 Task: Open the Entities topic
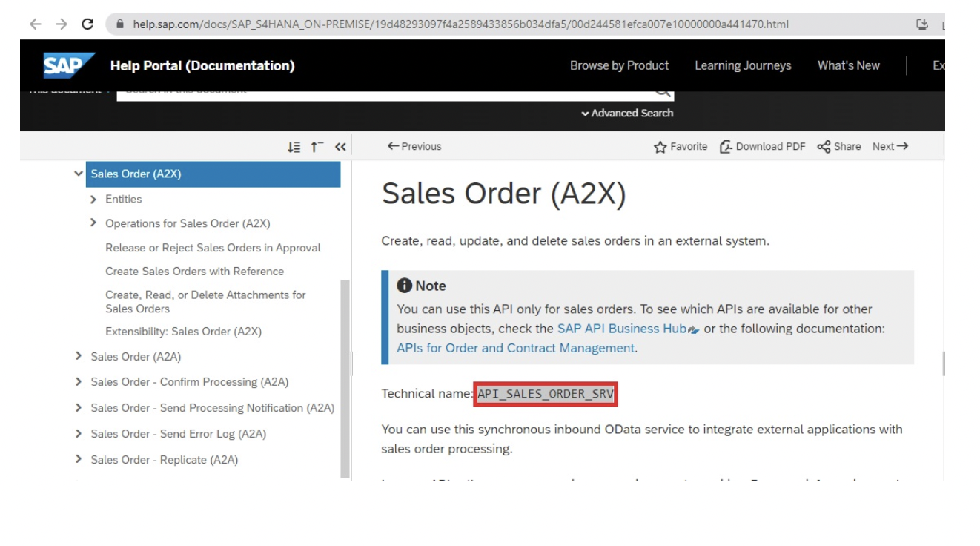click(x=123, y=199)
